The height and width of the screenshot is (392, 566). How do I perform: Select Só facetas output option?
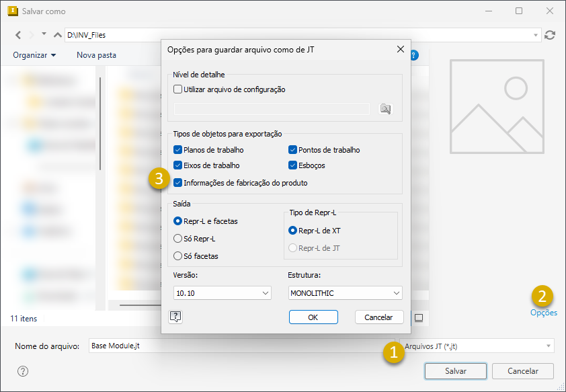tap(177, 256)
